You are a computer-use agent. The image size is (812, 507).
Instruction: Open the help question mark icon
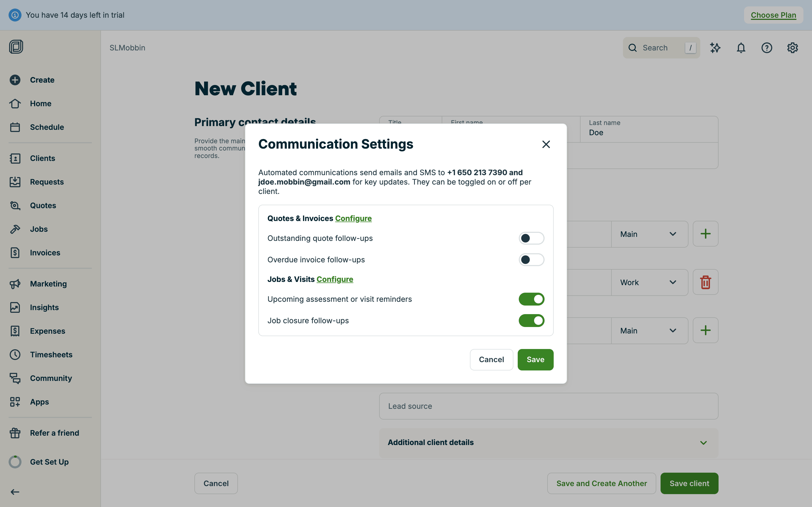[x=767, y=48]
